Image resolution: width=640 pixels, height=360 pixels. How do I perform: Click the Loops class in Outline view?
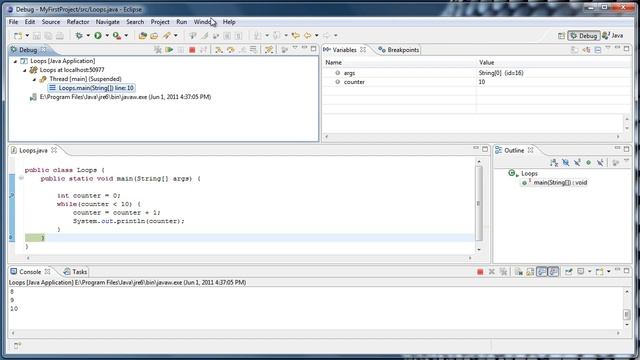[x=524, y=174]
